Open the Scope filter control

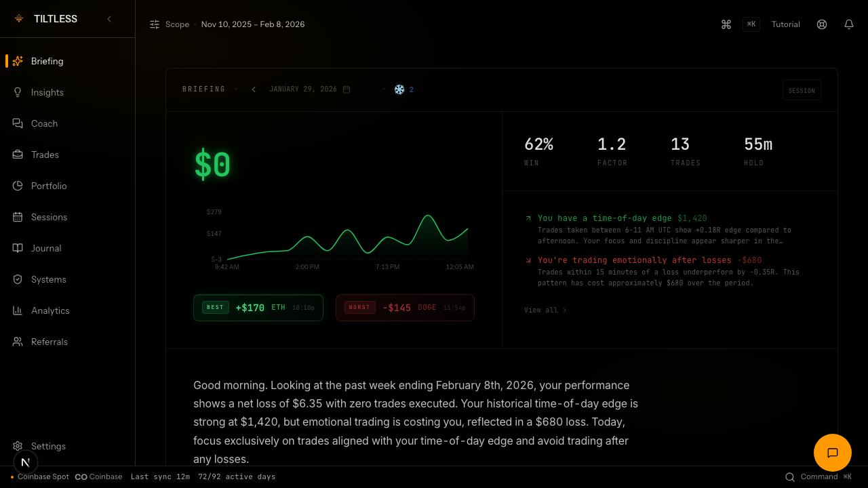[x=169, y=24]
